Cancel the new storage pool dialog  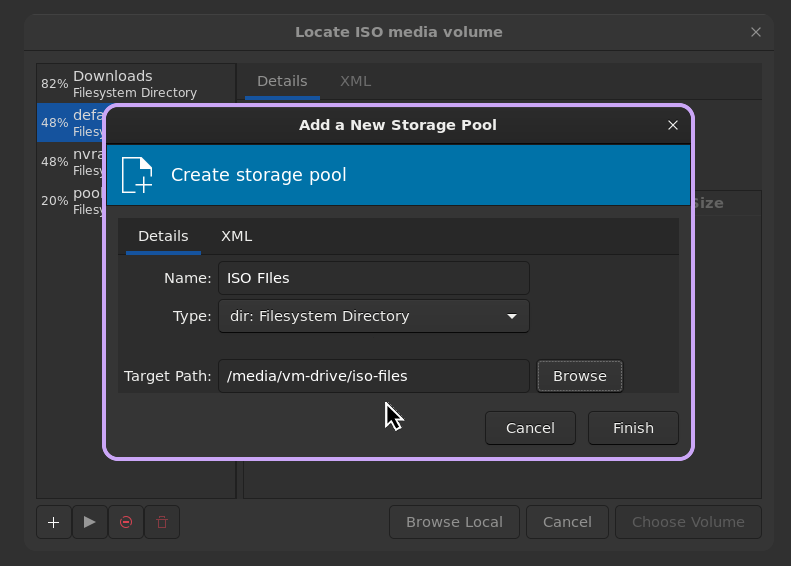pyautogui.click(x=530, y=428)
